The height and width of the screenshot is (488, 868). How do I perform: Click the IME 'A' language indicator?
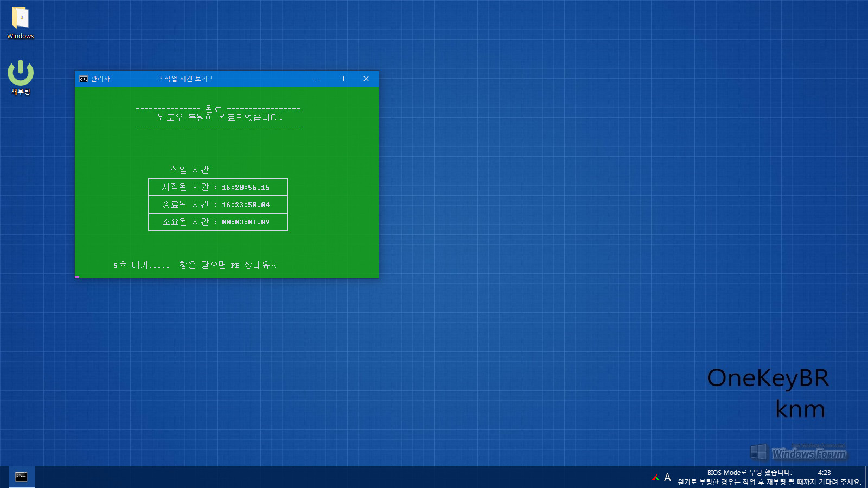point(667,478)
